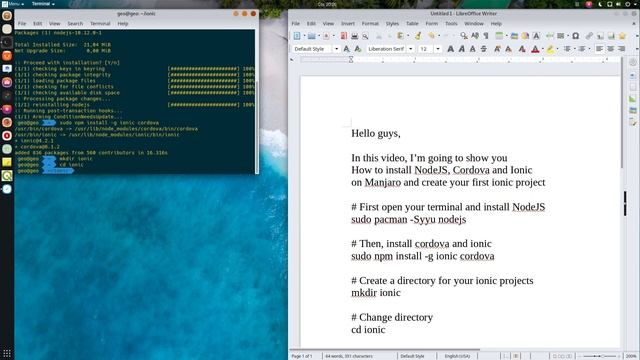Click word count status bar field

point(349,356)
